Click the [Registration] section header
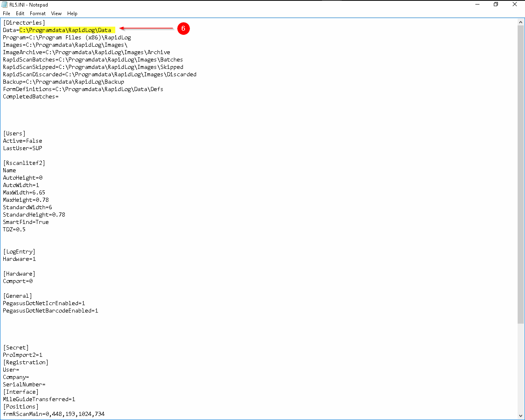 pyautogui.click(x=25, y=362)
